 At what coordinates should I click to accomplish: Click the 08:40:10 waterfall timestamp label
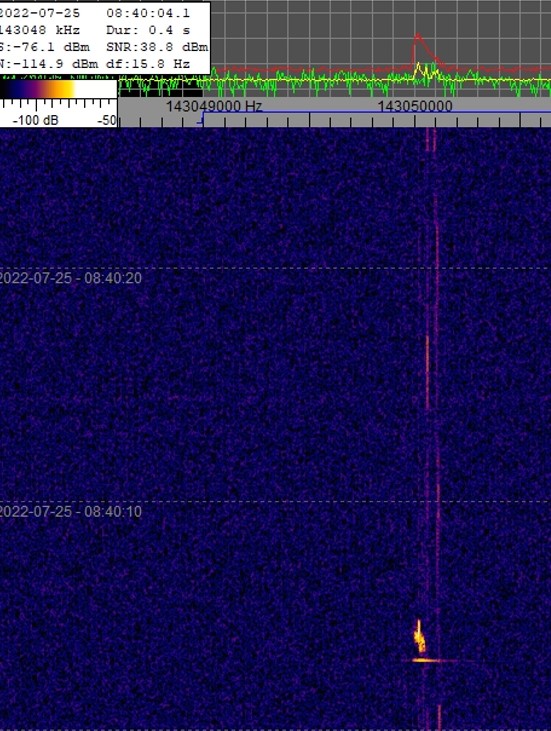[x=70, y=512]
